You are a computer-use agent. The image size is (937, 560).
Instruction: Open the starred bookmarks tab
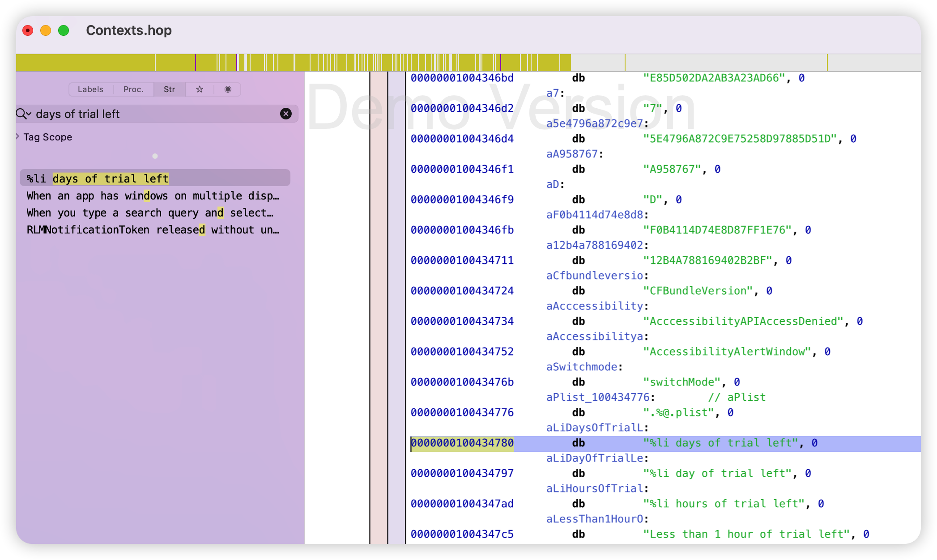pos(200,89)
